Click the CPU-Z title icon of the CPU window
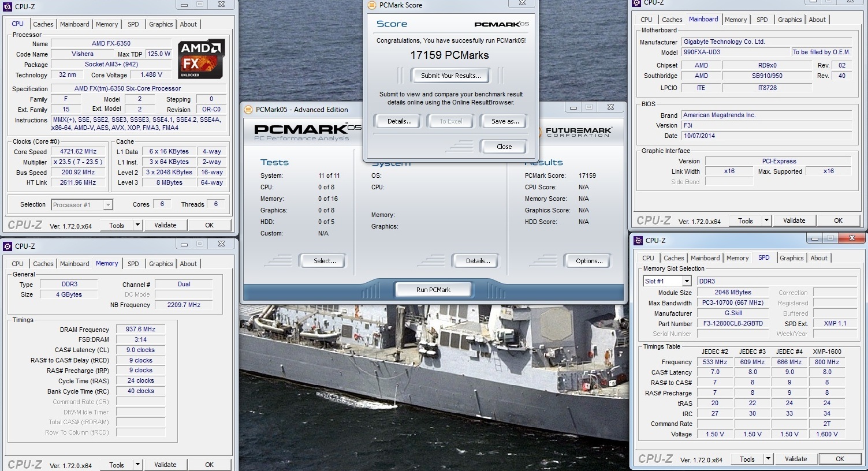Viewport: 868px width, 471px height. [8, 7]
